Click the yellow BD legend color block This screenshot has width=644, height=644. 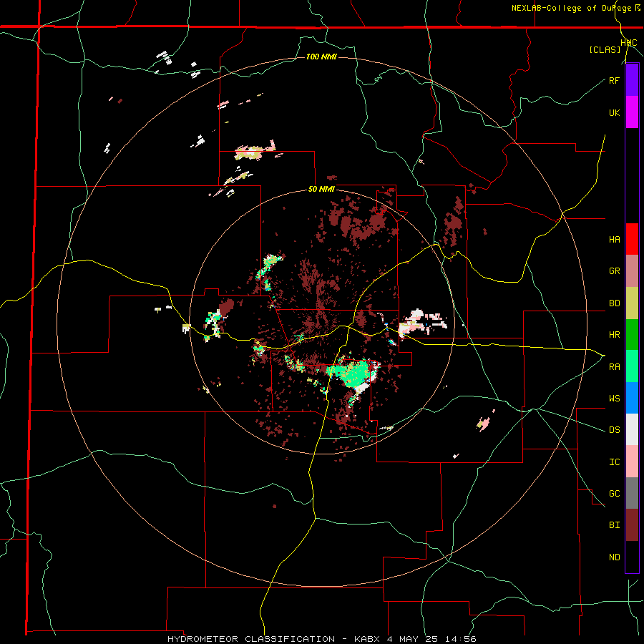[x=632, y=303]
